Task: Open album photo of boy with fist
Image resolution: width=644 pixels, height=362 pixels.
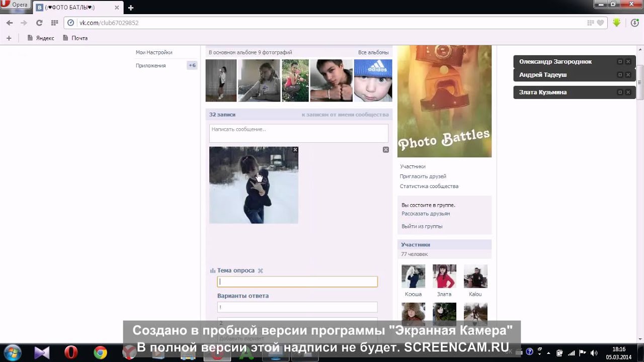Action: (x=331, y=80)
